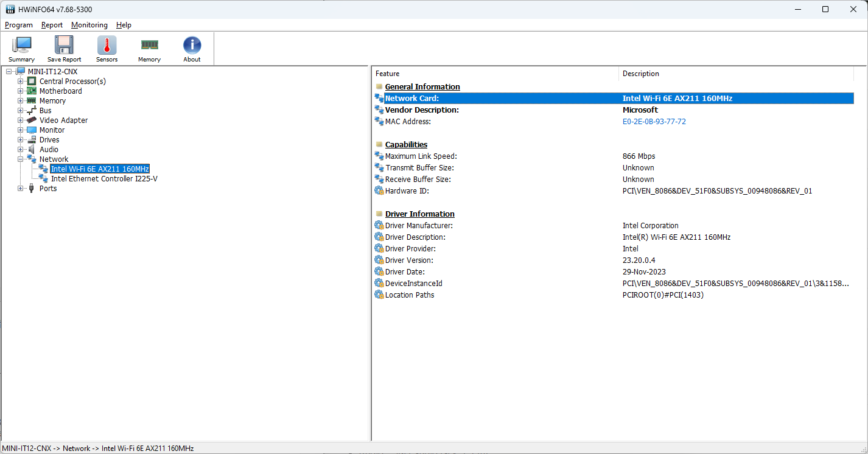Viewport: 868px width, 454px height.
Task: Expand the Monitor tree node
Action: (20, 130)
